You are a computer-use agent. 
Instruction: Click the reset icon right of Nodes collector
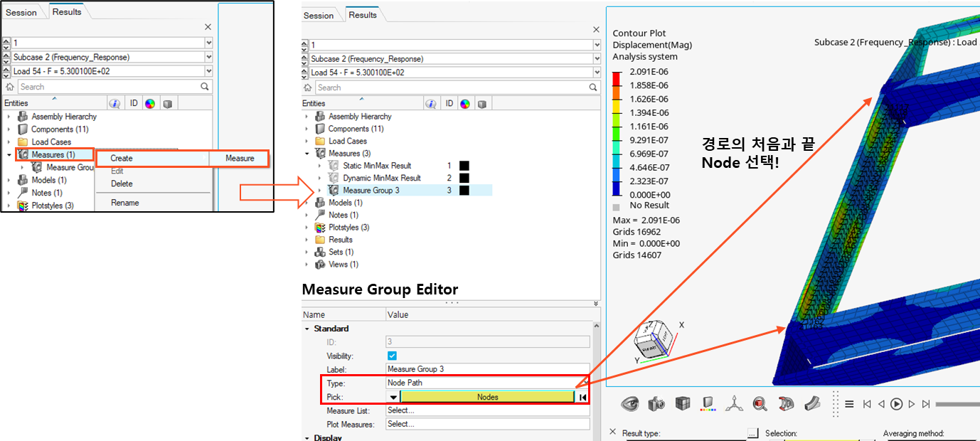click(x=582, y=397)
